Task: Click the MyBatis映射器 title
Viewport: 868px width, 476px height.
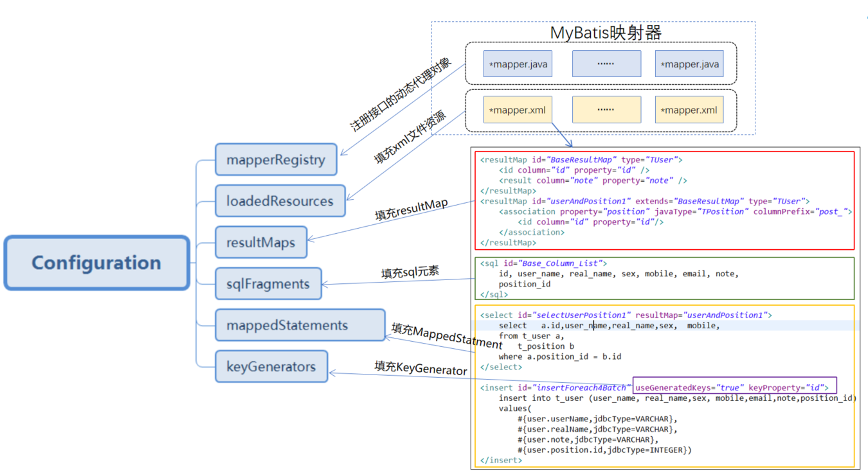Action: click(606, 32)
